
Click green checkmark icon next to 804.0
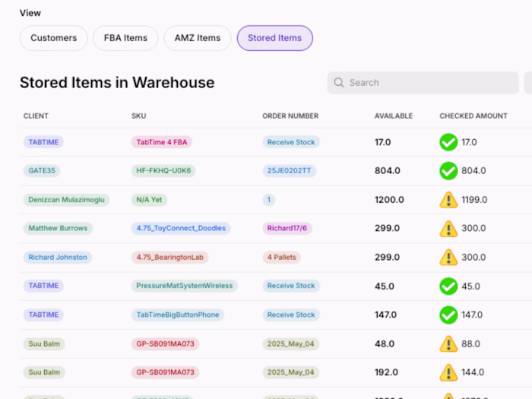[448, 171]
